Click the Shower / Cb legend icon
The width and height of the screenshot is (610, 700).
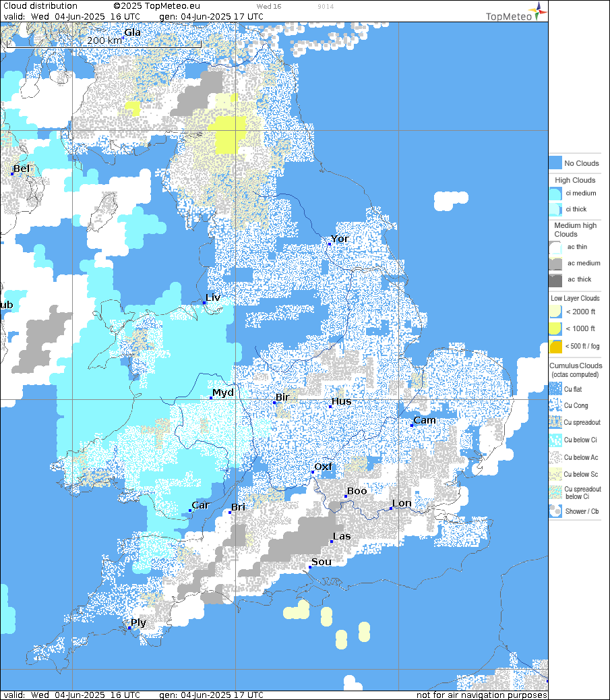(555, 511)
